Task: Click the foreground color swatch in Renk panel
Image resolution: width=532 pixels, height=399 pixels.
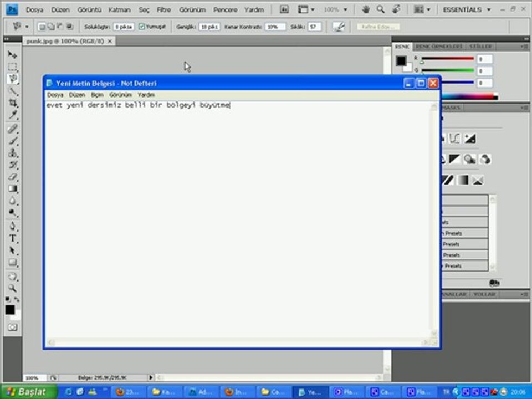Action: coord(401,60)
